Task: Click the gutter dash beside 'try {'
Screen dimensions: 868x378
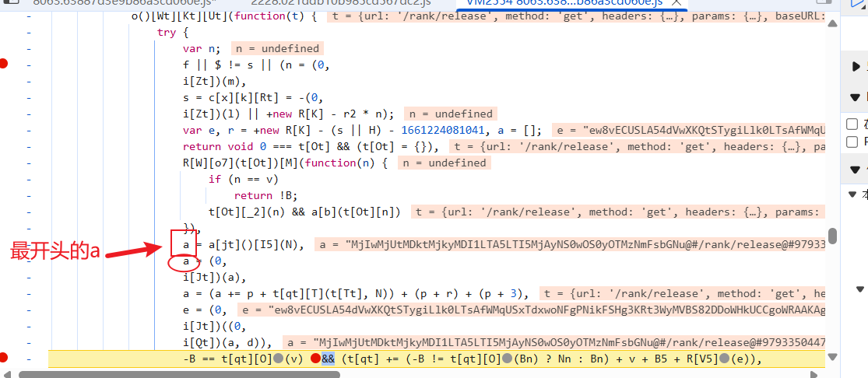Action: [29, 33]
